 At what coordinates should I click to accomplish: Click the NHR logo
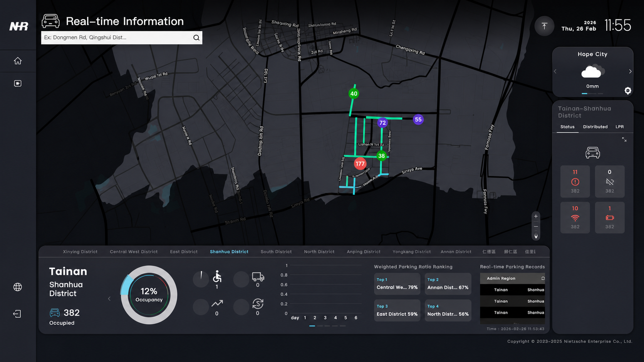click(18, 26)
